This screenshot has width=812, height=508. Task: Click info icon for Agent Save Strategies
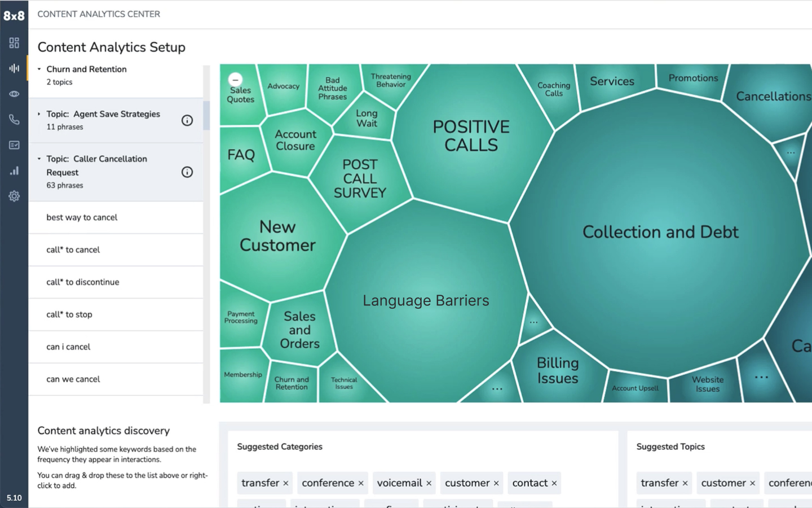point(187,120)
